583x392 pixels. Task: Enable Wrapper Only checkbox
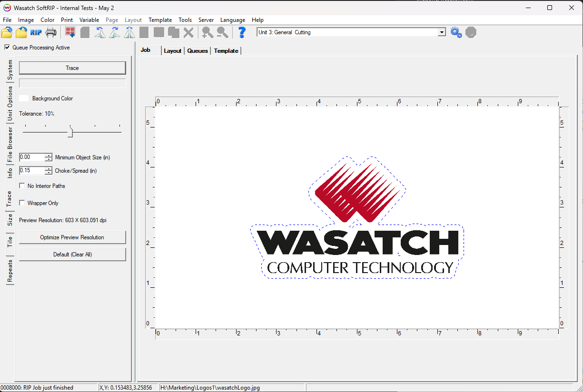(x=22, y=203)
